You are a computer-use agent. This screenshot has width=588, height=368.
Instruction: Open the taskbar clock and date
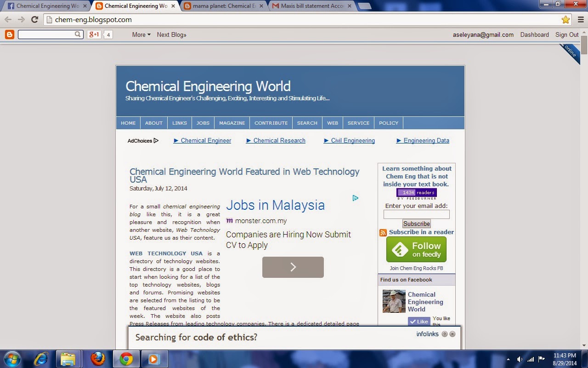click(x=565, y=359)
